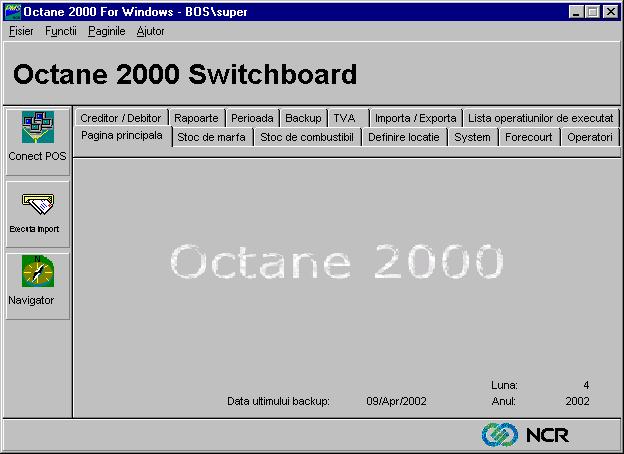Select the System tab
Screen dimensions: 624x454
(x=472, y=137)
